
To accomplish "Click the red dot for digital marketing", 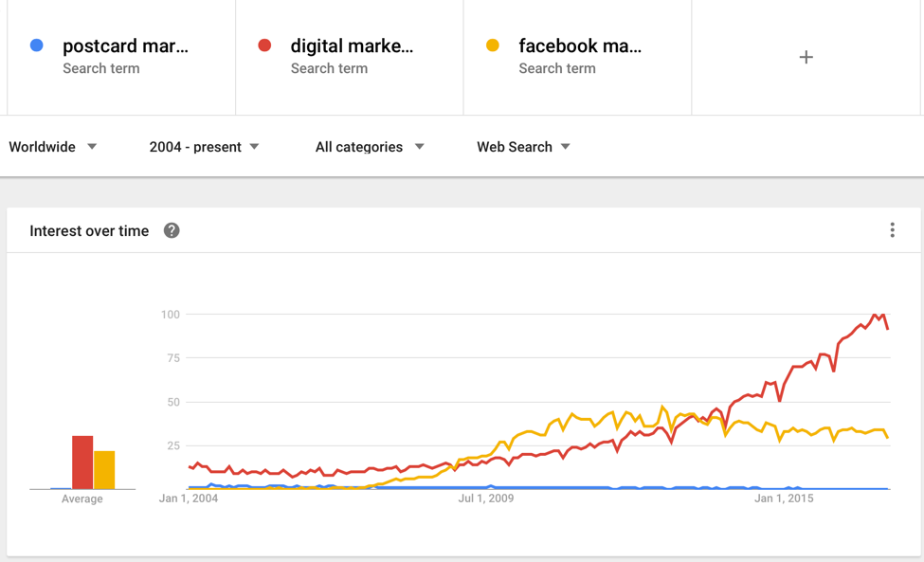I will tap(264, 45).
